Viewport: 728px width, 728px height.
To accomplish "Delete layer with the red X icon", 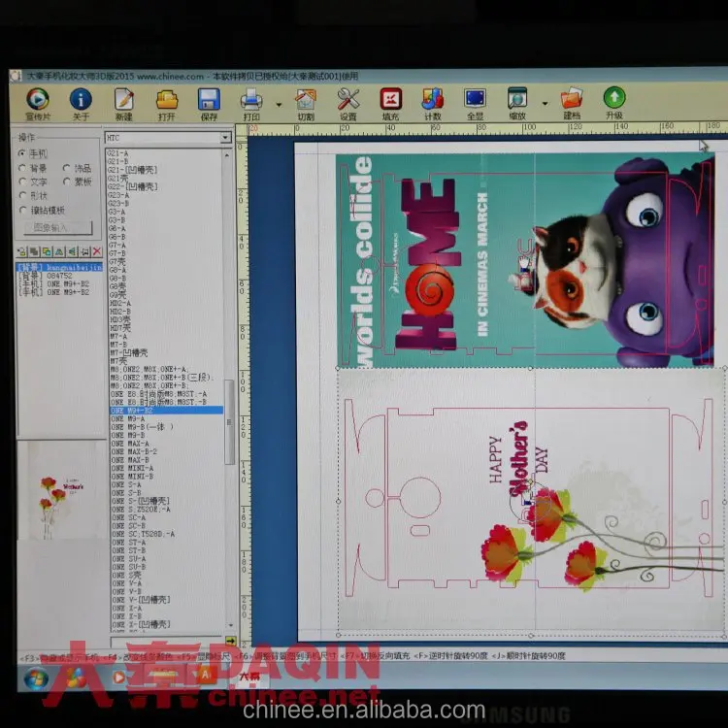I will (96, 251).
